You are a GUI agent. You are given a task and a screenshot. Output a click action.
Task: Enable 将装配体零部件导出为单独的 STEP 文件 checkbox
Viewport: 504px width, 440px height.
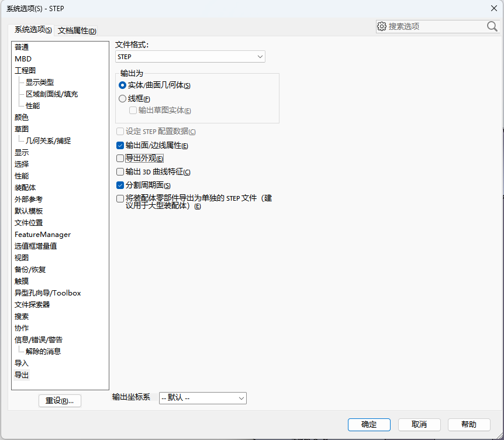coord(120,198)
